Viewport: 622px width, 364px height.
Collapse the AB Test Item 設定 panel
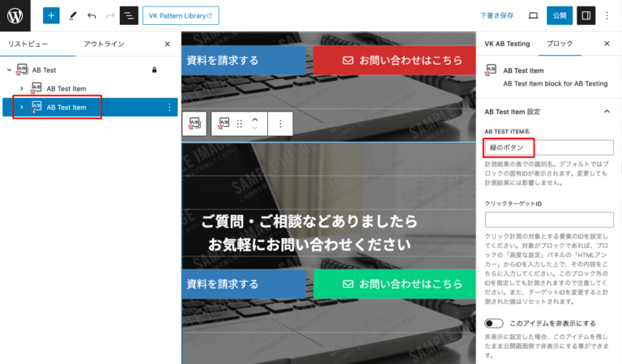[x=607, y=112]
